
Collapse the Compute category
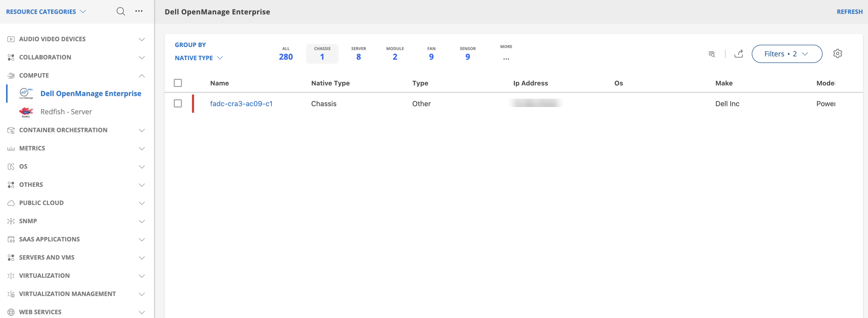[142, 75]
